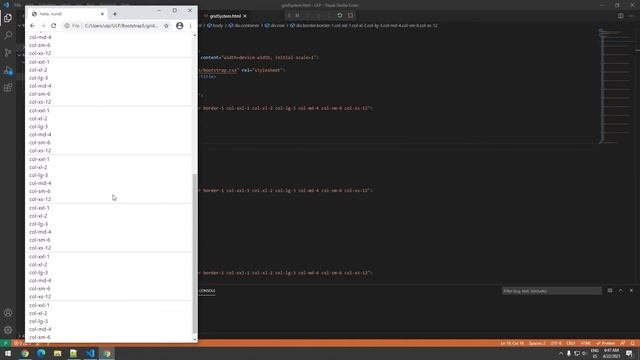Click the Chrome page vertical scrollbar thumb
Screen dimensions: 640x360
(x=195, y=253)
